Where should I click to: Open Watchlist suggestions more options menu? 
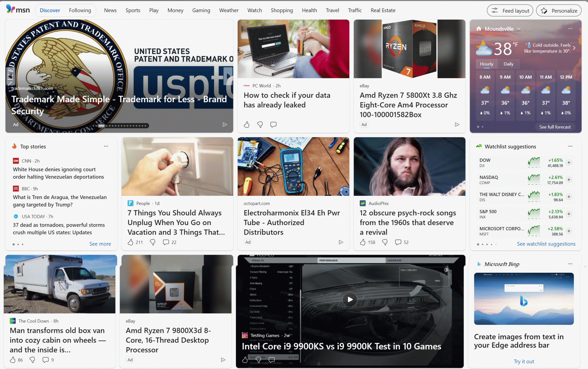click(570, 146)
